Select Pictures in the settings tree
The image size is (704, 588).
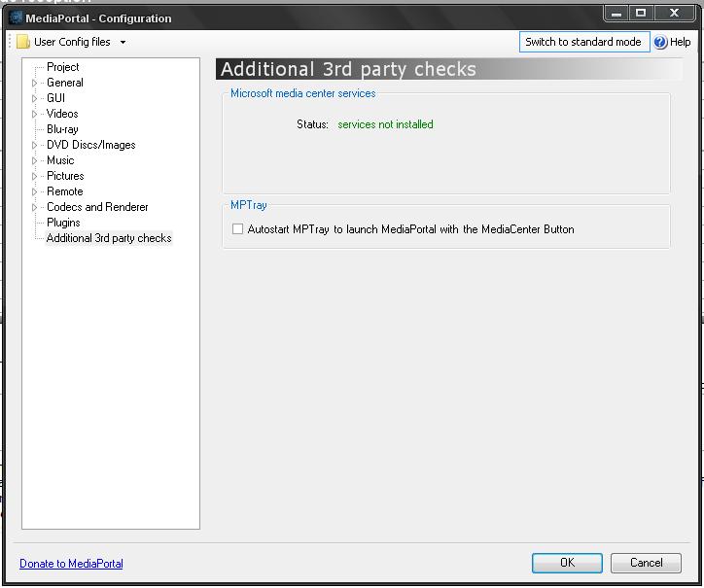point(65,176)
